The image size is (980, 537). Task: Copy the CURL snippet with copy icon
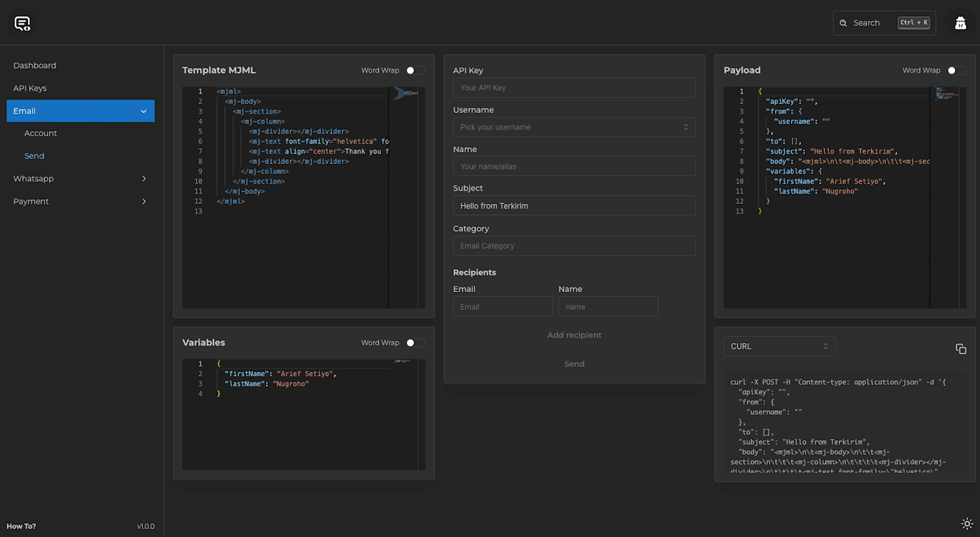pyautogui.click(x=961, y=349)
